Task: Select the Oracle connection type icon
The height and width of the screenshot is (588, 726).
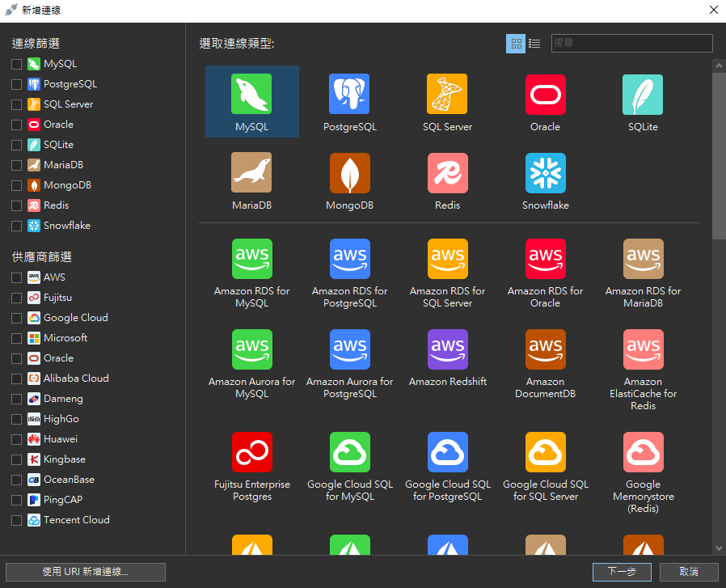Action: click(545, 95)
